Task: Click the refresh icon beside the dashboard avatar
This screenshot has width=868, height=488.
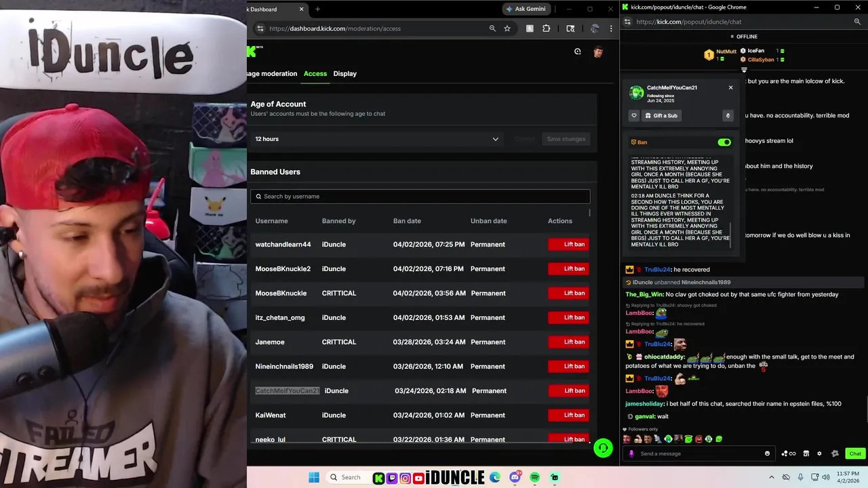Action: coord(578,52)
